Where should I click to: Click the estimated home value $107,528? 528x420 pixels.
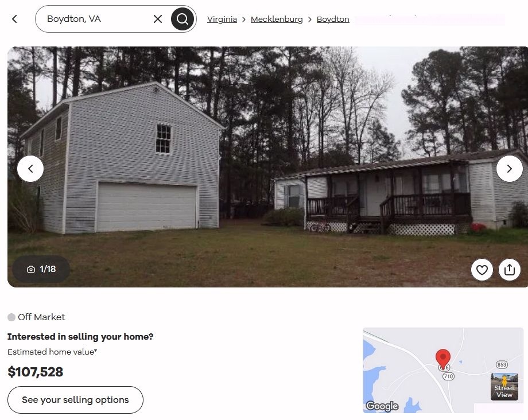pyautogui.click(x=36, y=372)
